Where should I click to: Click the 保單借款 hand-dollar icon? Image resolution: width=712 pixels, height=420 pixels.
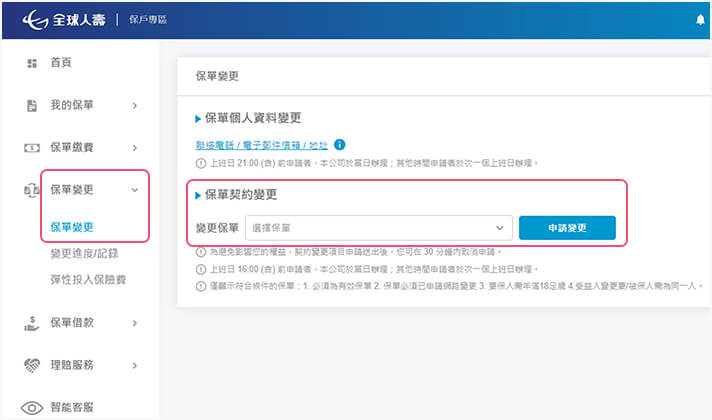tap(32, 323)
